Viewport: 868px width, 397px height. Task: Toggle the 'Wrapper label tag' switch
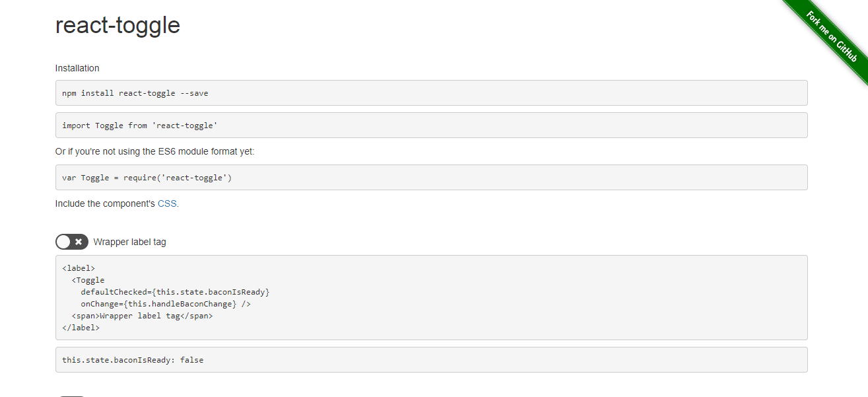tap(71, 241)
